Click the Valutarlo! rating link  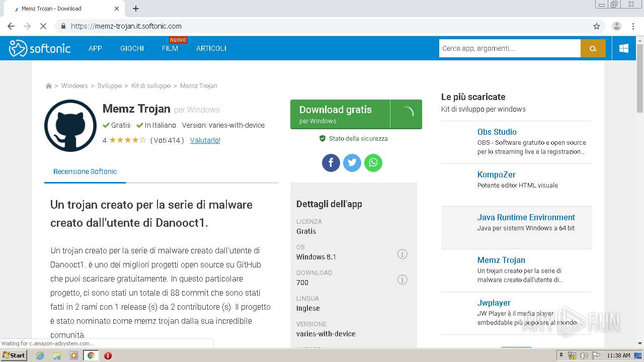pyautogui.click(x=205, y=140)
